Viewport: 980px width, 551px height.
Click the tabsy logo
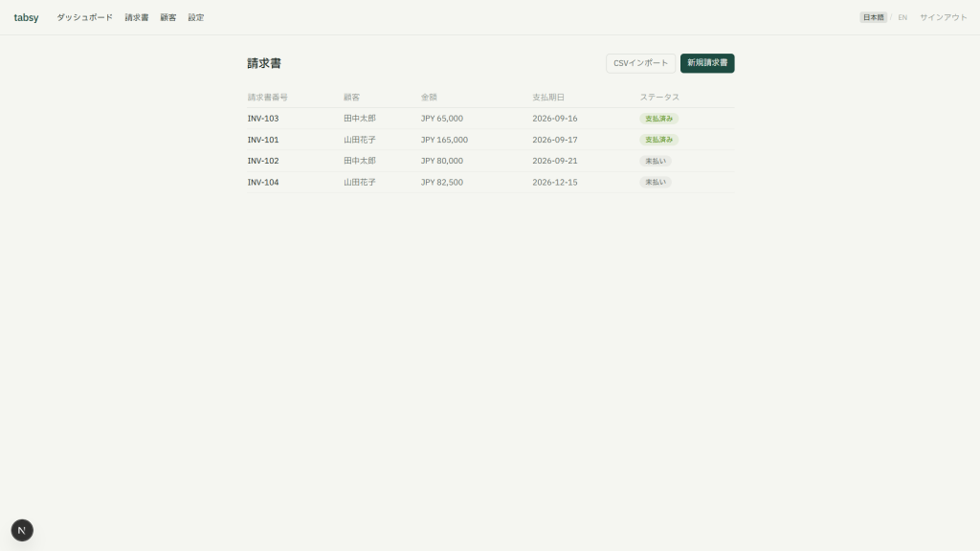pyautogui.click(x=26, y=17)
